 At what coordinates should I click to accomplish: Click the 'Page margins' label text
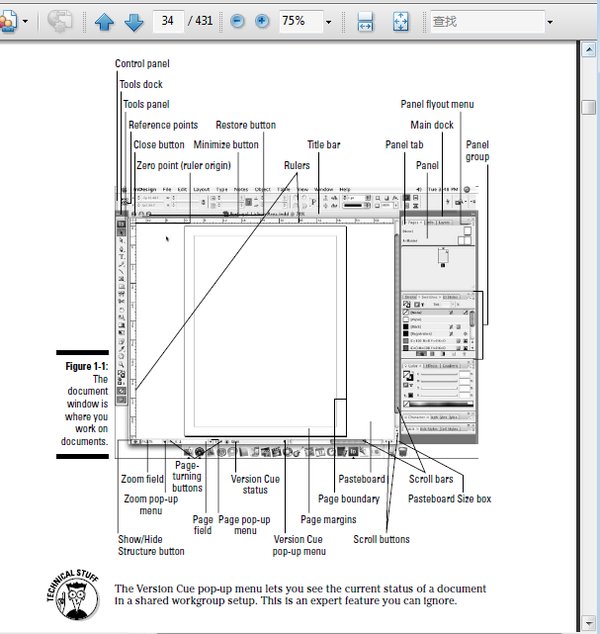328,520
